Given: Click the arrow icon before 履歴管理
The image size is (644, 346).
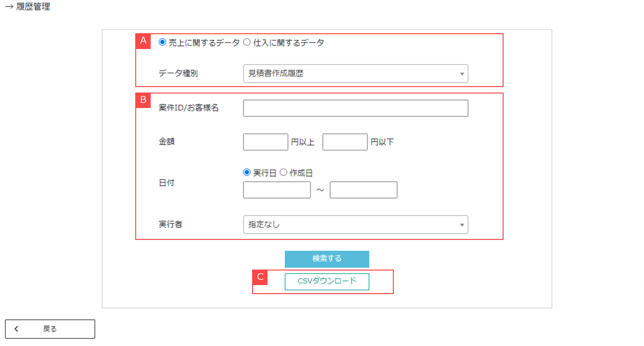Looking at the screenshot, I should coord(9,7).
